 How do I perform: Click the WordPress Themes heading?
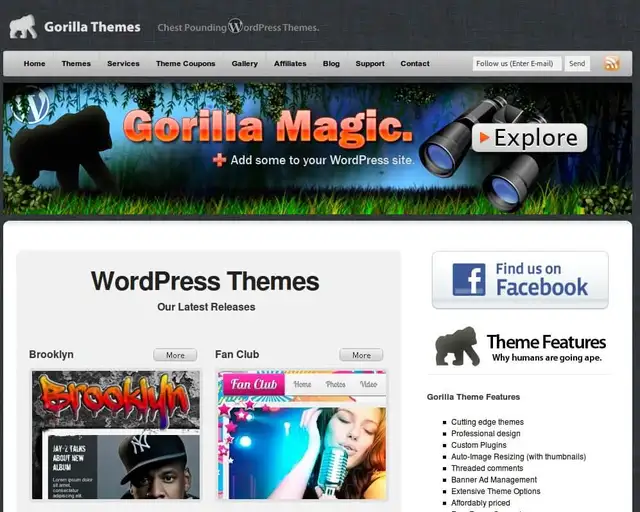click(x=205, y=281)
